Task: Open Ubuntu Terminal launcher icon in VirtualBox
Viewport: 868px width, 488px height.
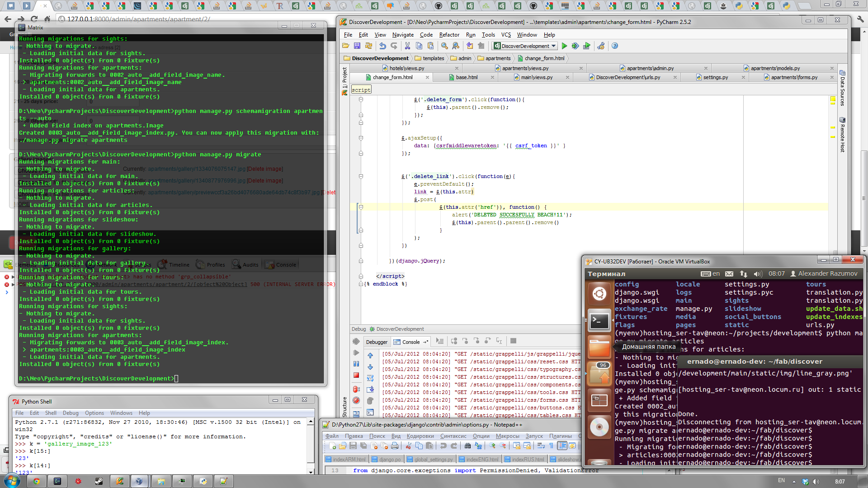Action: coord(599,320)
